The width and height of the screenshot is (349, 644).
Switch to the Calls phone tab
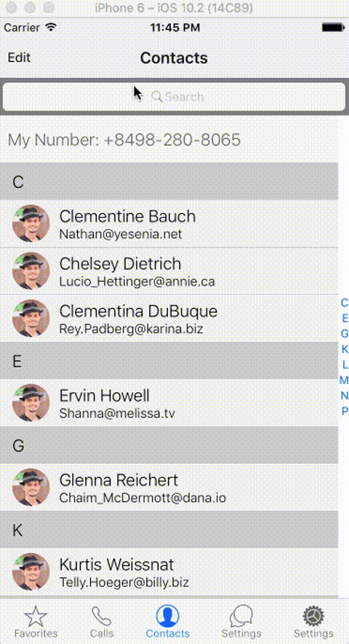101,621
